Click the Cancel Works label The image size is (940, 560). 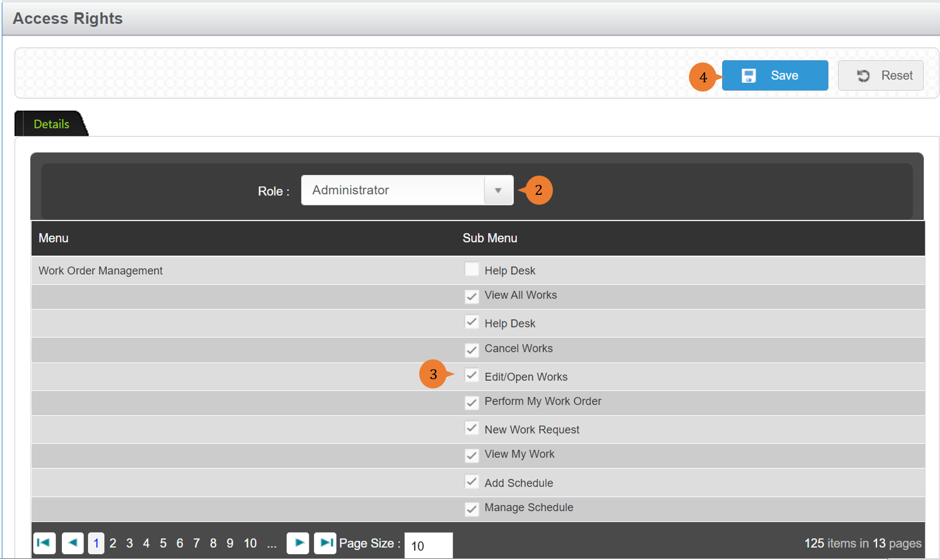[518, 348]
